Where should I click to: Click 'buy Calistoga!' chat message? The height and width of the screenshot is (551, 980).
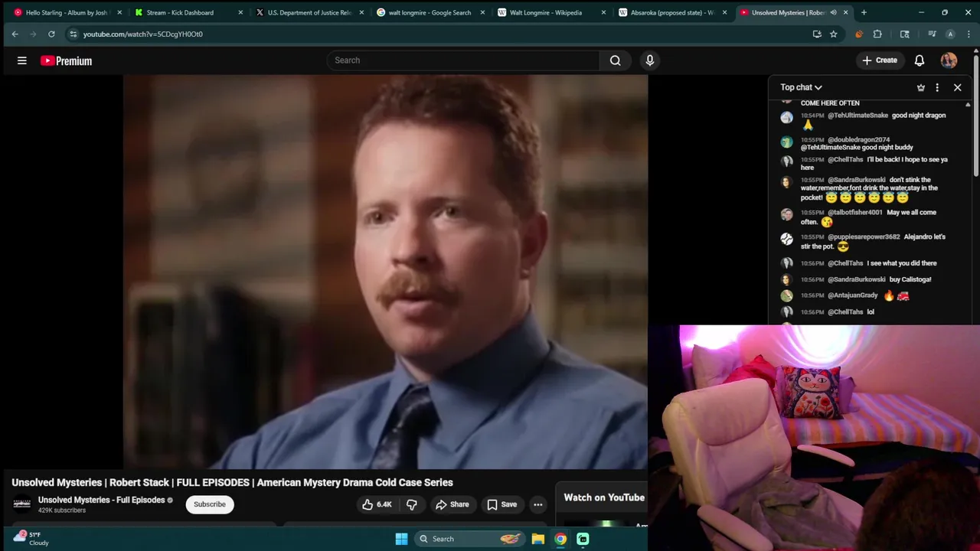910,279
